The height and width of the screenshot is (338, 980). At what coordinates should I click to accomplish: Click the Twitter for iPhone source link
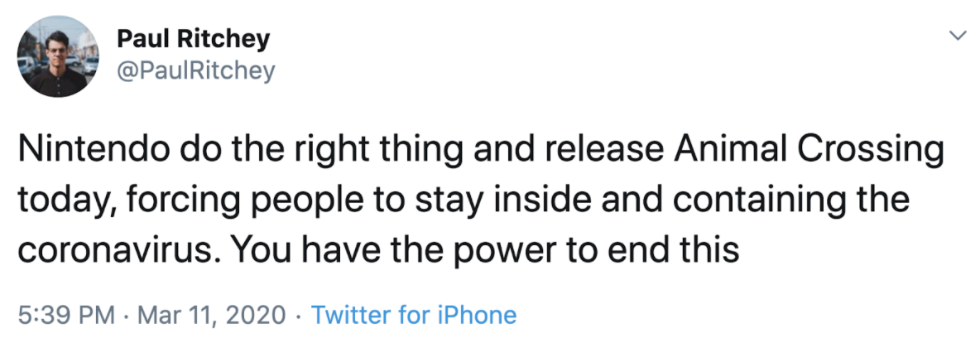[x=413, y=315]
